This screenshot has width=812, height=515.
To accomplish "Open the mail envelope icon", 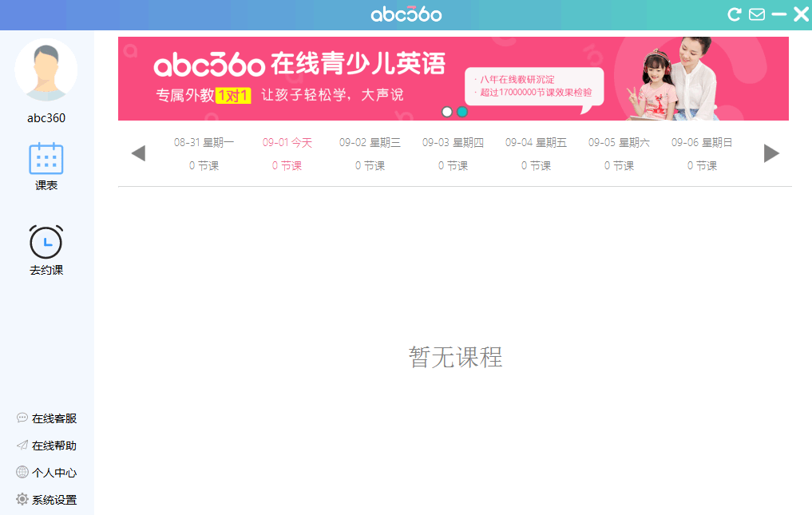I will [x=757, y=14].
